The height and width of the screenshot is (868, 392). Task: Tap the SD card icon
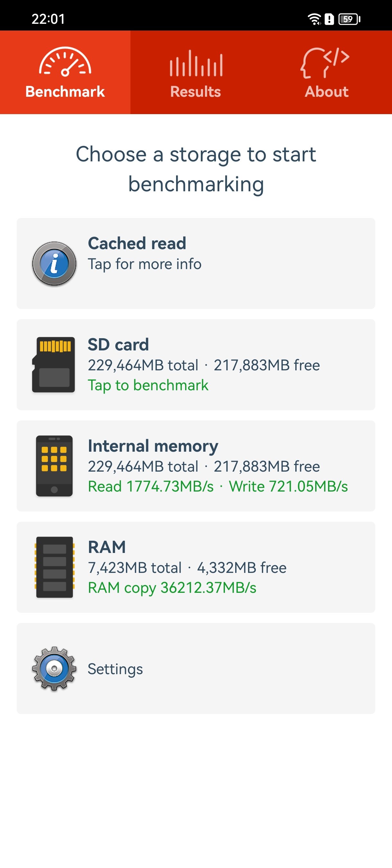click(54, 365)
